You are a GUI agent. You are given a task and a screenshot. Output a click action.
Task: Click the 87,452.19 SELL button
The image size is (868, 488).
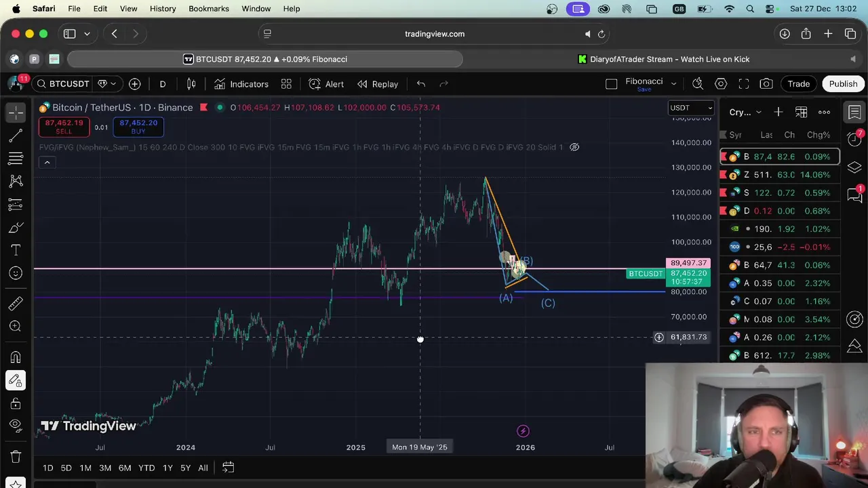64,127
